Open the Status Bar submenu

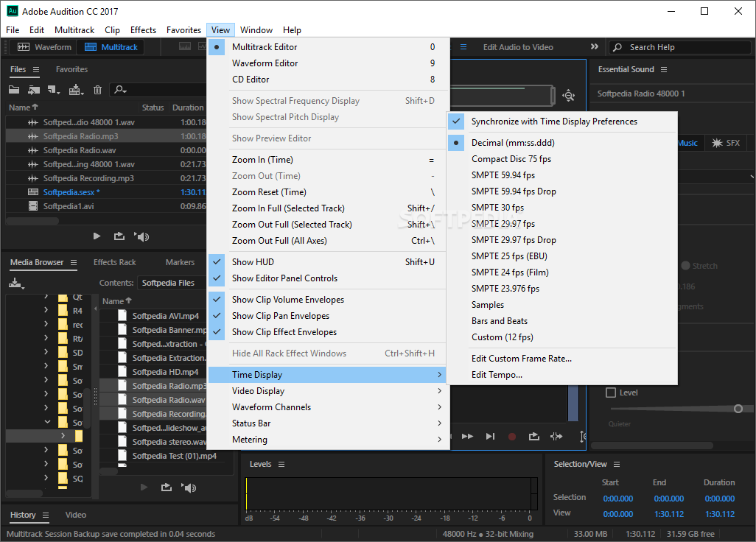tap(327, 423)
